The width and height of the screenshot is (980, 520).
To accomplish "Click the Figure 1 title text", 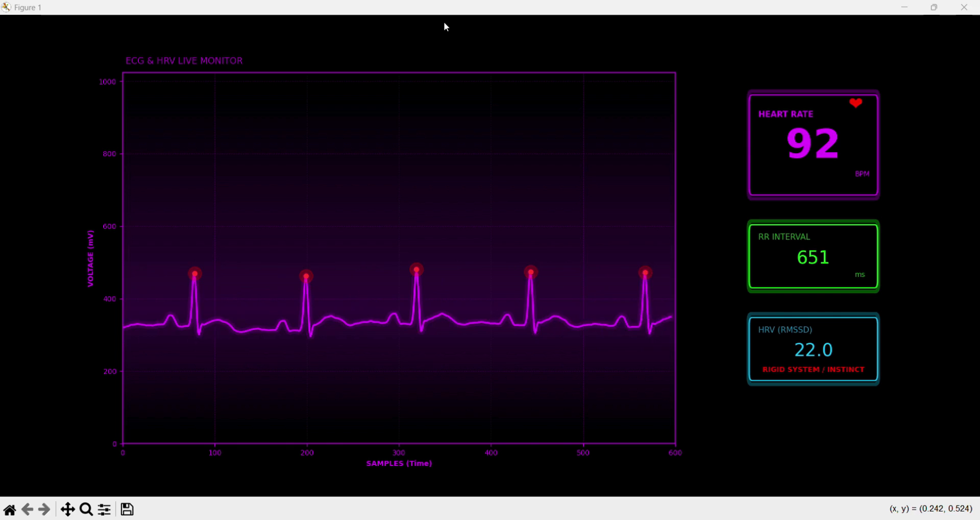I will point(28,7).
